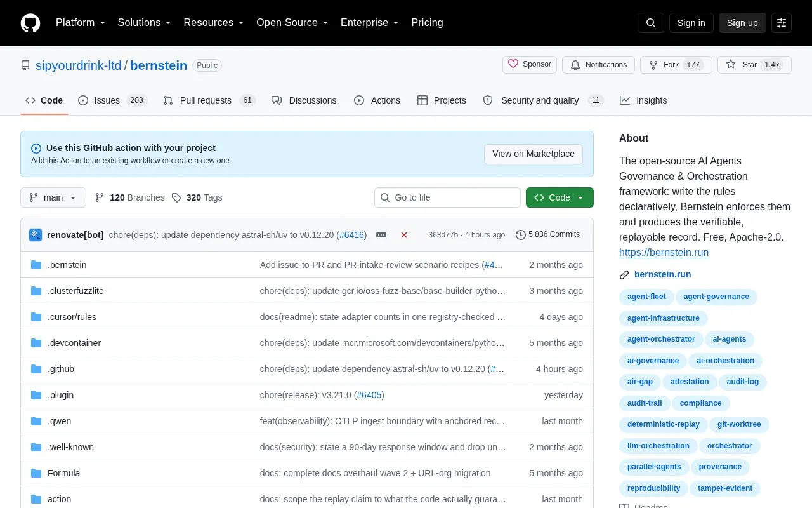The image size is (812, 508).
Task: Open the main branch selector dropdown
Action: [x=53, y=197]
